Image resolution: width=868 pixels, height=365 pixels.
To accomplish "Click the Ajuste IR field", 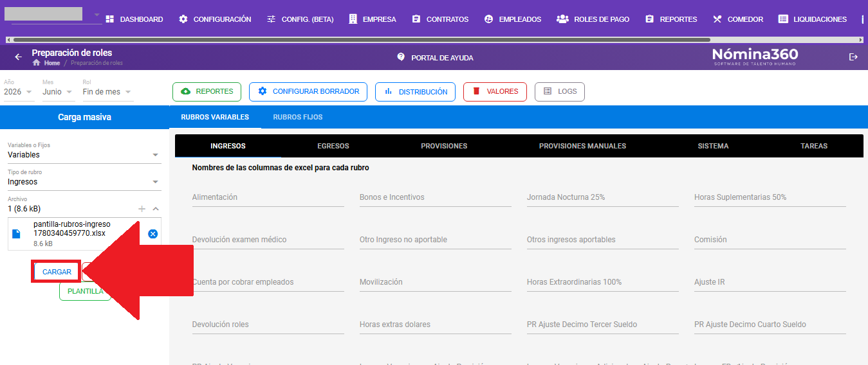I will tap(770, 283).
